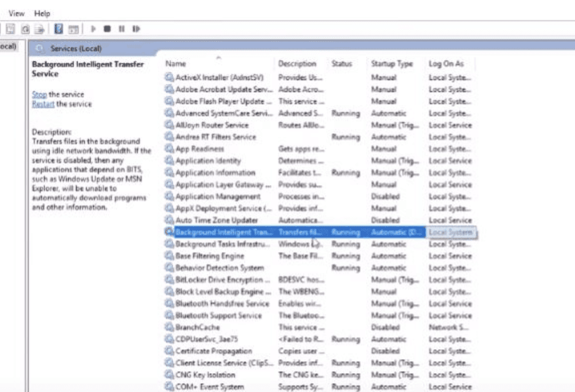
Task: Click the Stop Service square icon
Action: [107, 29]
